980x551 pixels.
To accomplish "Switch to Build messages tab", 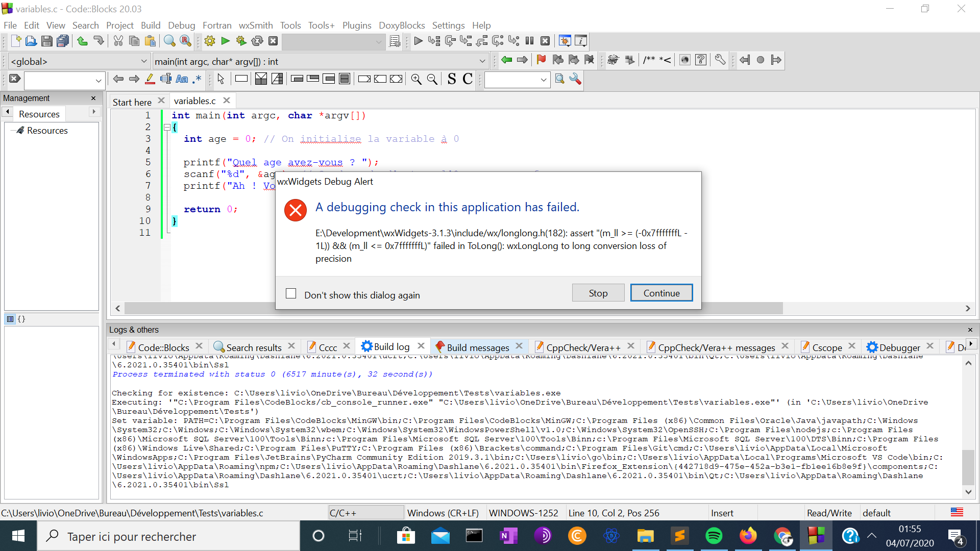I will tap(478, 347).
